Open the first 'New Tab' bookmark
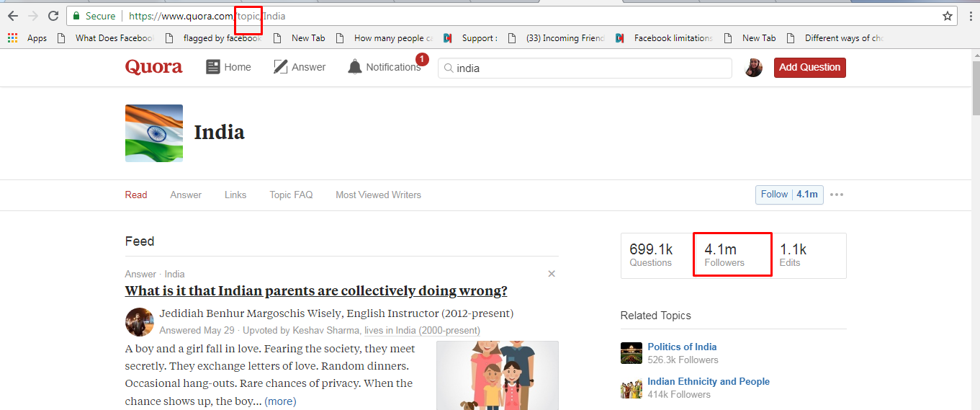The image size is (980, 410). pyautogui.click(x=300, y=38)
